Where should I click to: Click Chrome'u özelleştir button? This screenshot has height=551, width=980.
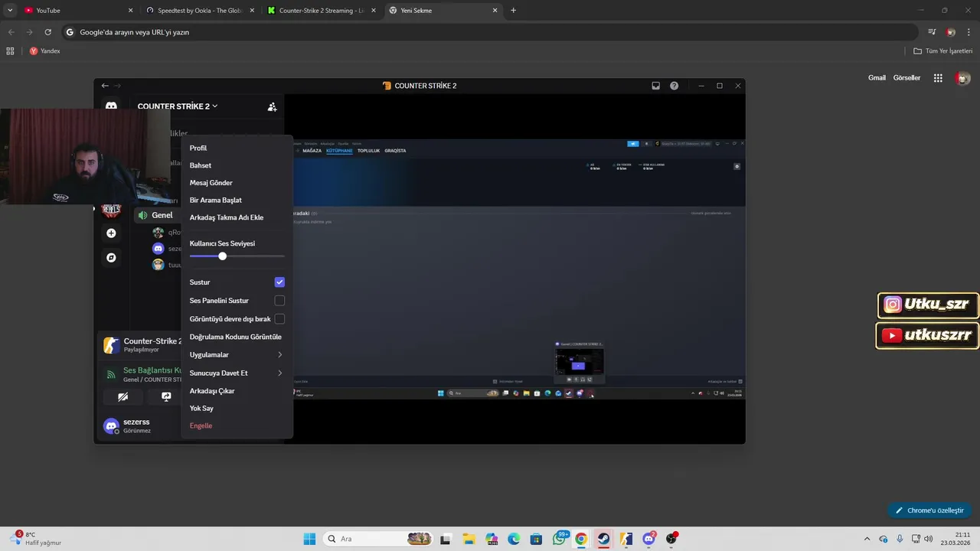coord(929,510)
